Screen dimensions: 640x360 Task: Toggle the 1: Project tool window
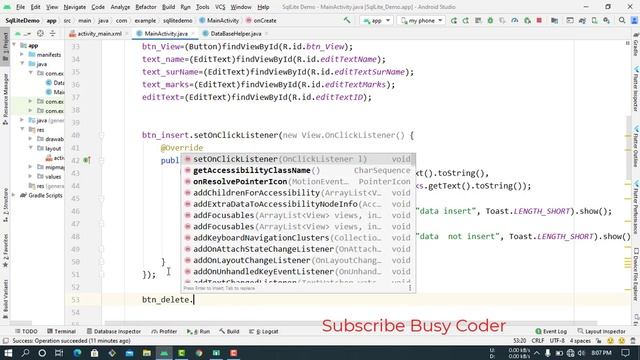tap(5, 47)
